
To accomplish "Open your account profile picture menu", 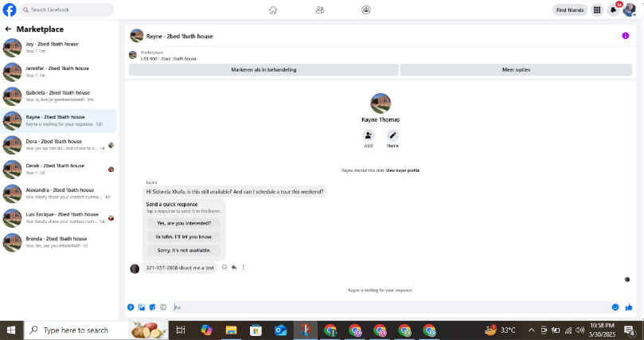I will (x=629, y=10).
